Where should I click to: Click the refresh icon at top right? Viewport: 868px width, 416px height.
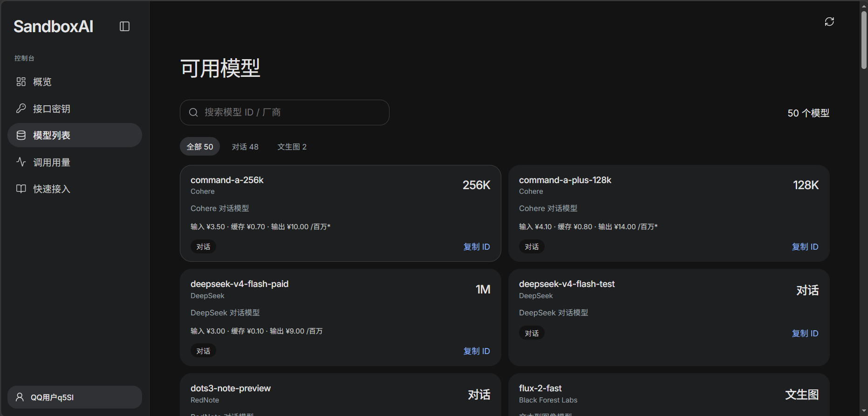(x=829, y=21)
